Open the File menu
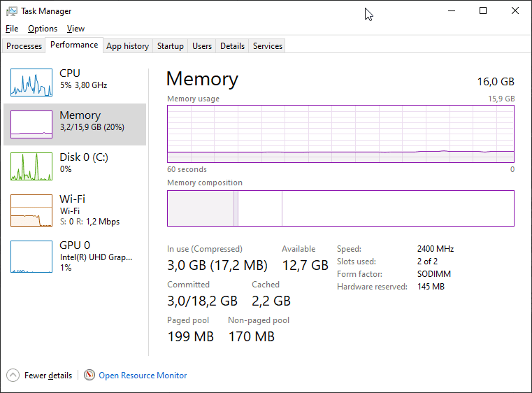 coord(12,29)
